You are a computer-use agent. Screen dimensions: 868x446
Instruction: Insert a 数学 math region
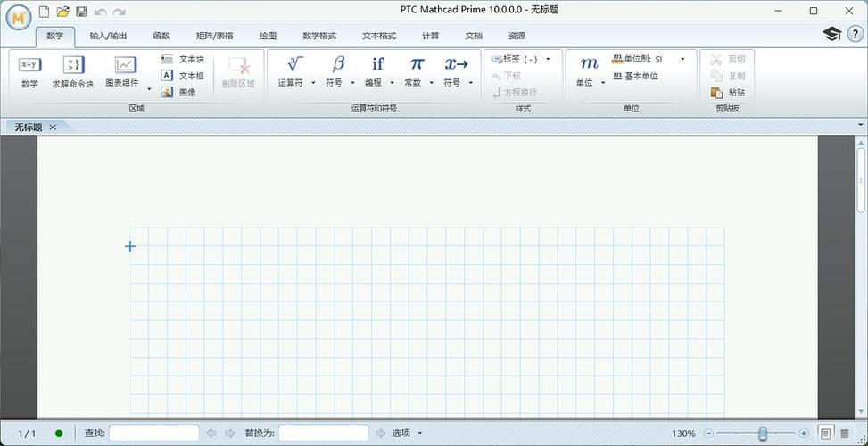coord(29,71)
